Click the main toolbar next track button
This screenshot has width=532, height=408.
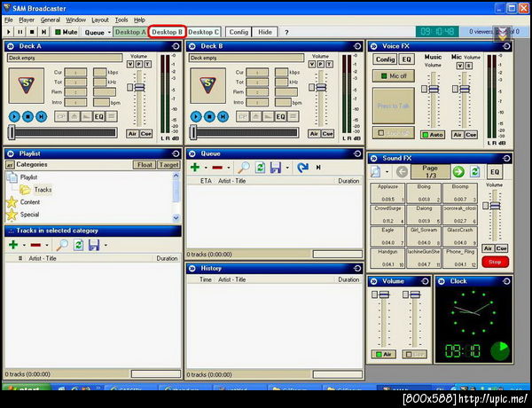[x=43, y=32]
